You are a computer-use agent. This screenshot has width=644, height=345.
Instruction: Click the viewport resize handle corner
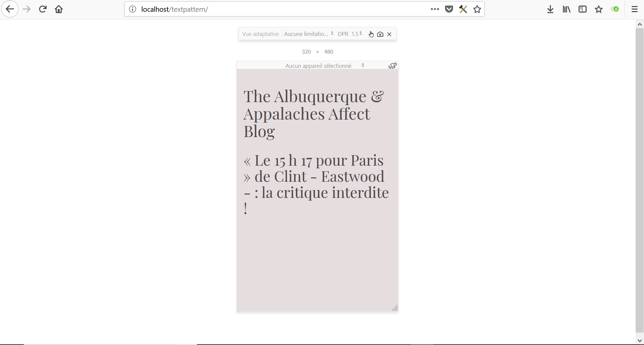coord(395,308)
